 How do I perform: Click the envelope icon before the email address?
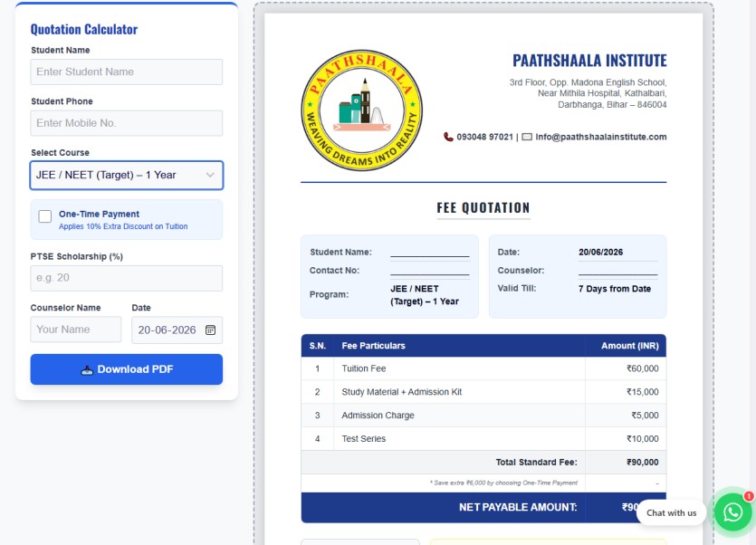click(527, 137)
